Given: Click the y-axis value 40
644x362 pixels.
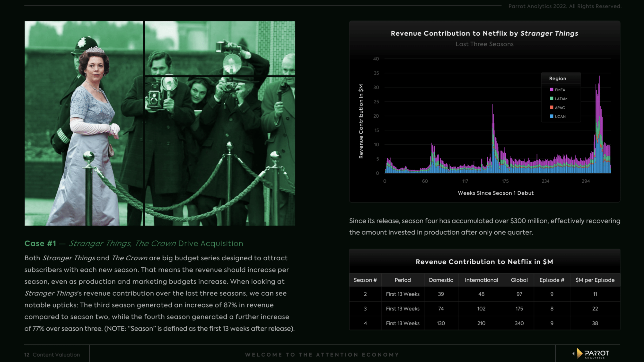Looking at the screenshot, I should pos(376,59).
